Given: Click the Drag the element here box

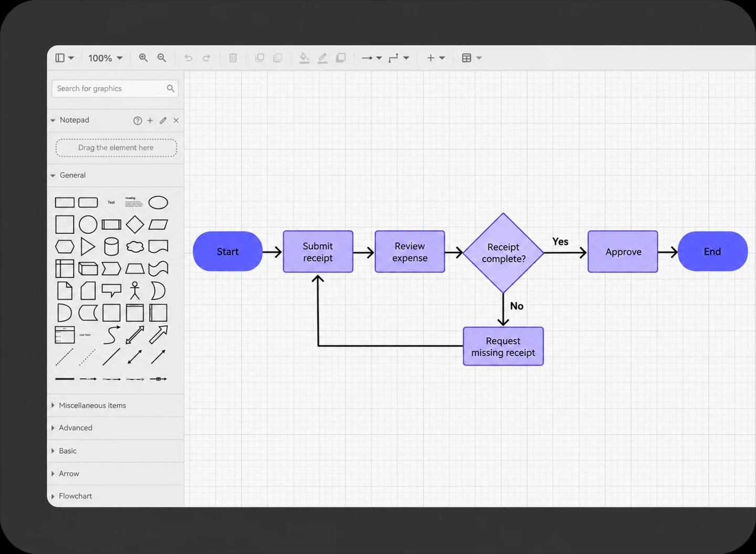Looking at the screenshot, I should point(116,148).
